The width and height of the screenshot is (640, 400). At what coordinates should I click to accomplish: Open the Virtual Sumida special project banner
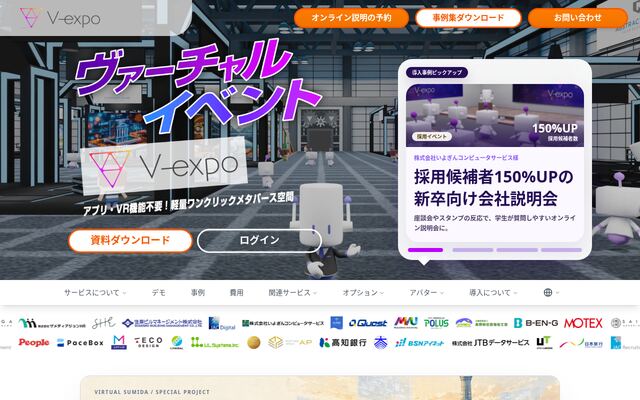click(x=320, y=388)
